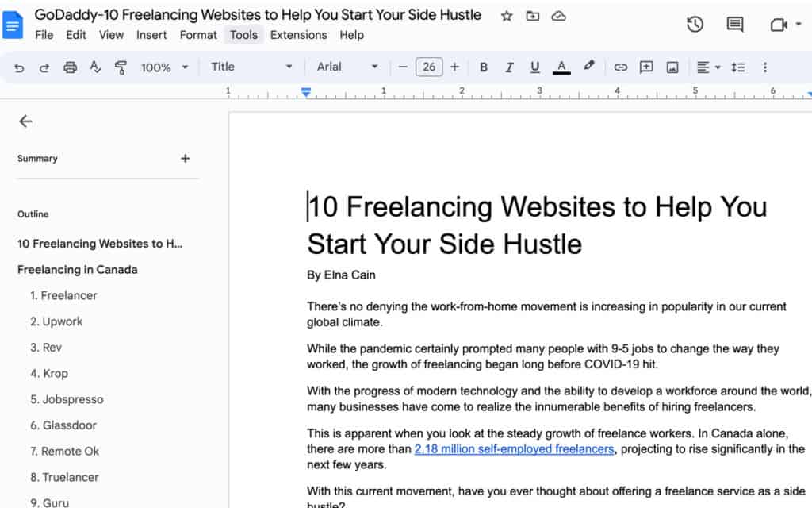812x508 pixels.
Task: Click the Print icon in toolbar
Action: pos(70,67)
